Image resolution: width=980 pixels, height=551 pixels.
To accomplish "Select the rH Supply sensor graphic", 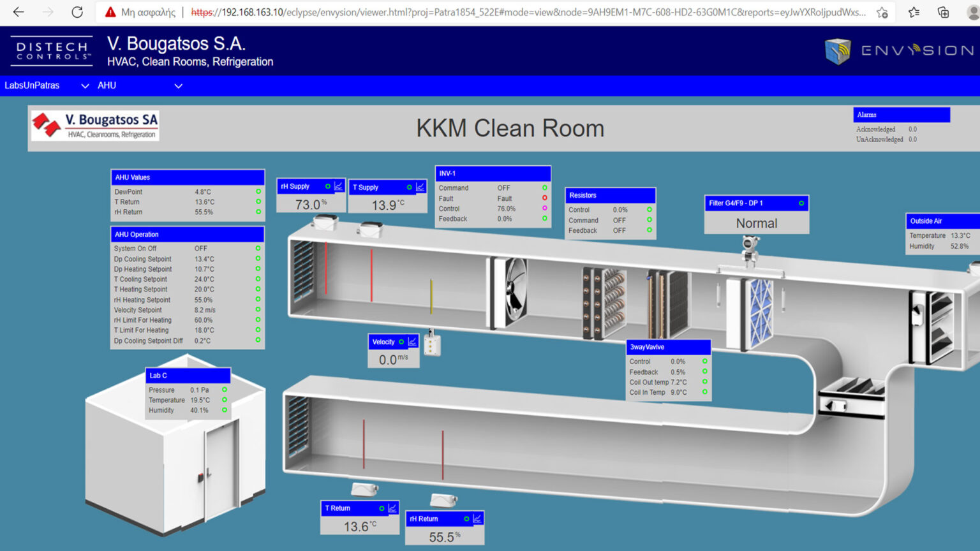I will 325,223.
